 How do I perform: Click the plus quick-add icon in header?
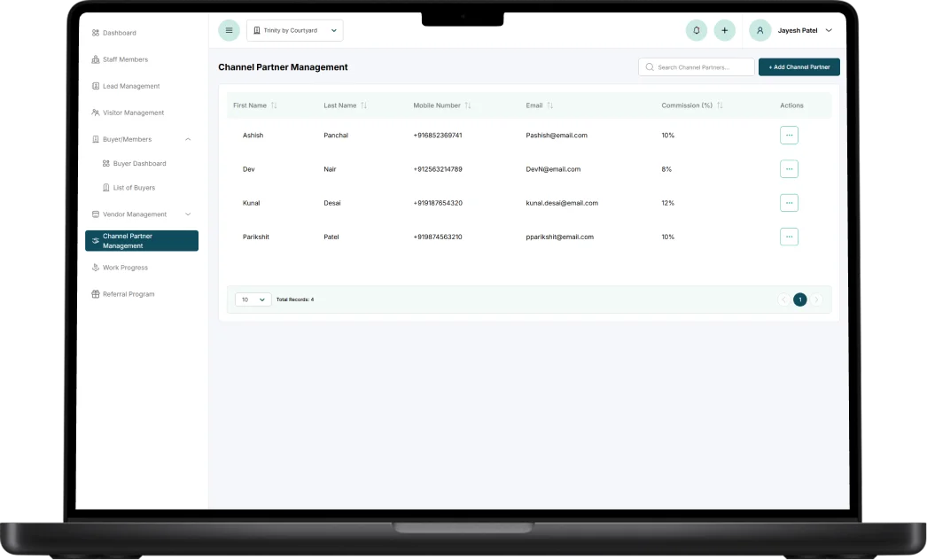(724, 30)
